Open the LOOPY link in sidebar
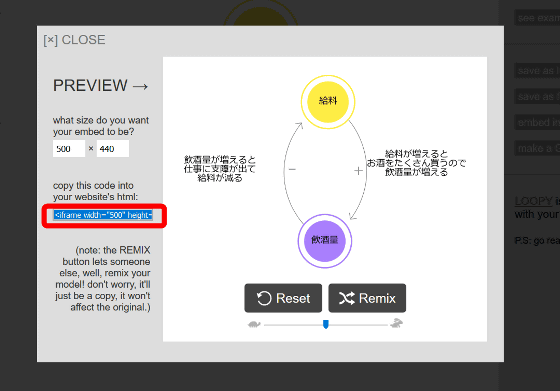This screenshot has height=391, width=560. [x=534, y=201]
